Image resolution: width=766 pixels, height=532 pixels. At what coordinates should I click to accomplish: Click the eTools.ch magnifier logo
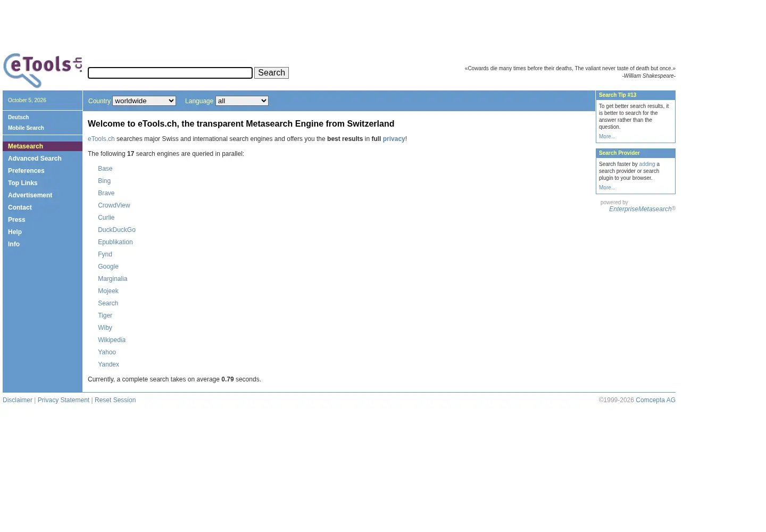pos(43,70)
